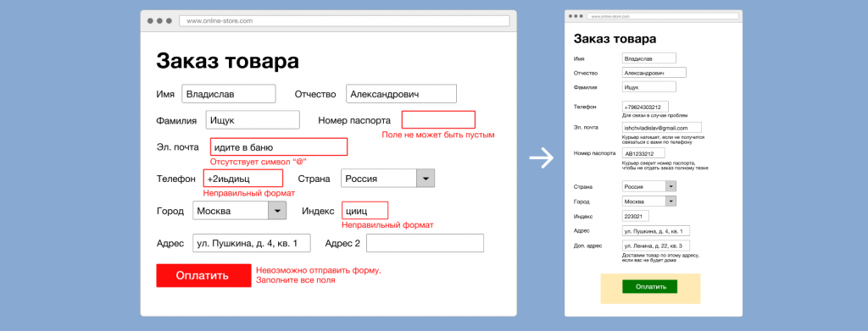Click the Индекс field containing "цииц"
The height and width of the screenshot is (331, 868).
364,211
